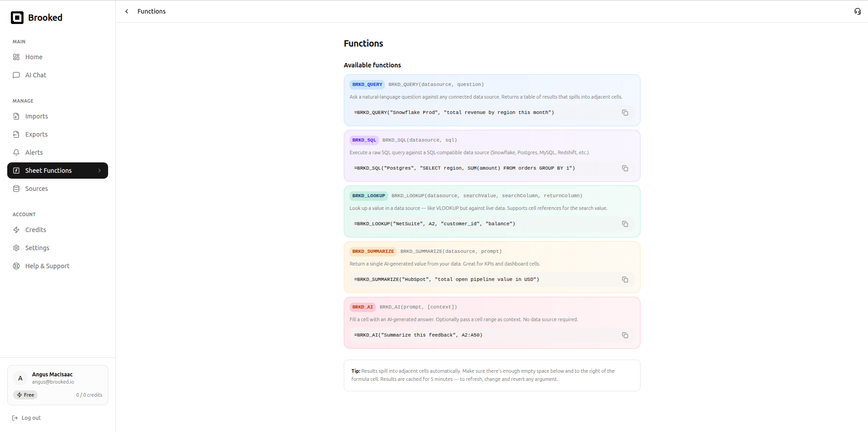
Task: Click the BRKD_SQL purple badge
Action: coord(364,140)
